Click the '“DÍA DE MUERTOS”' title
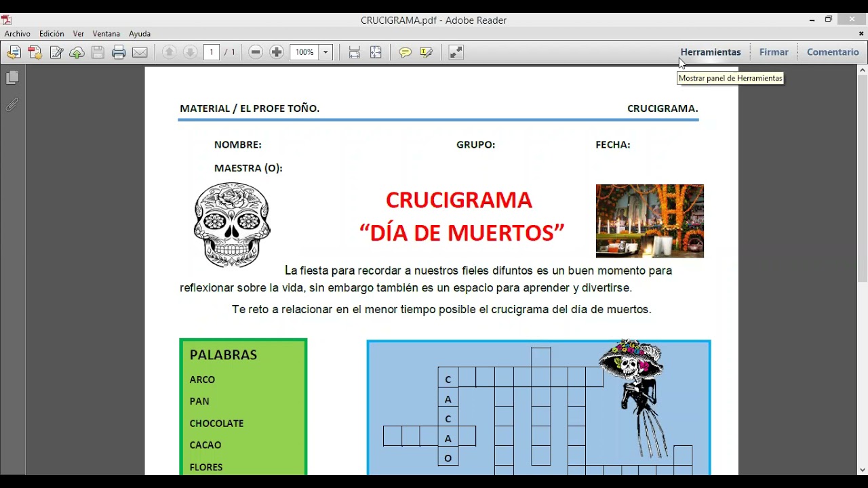The height and width of the screenshot is (488, 868). [462, 232]
